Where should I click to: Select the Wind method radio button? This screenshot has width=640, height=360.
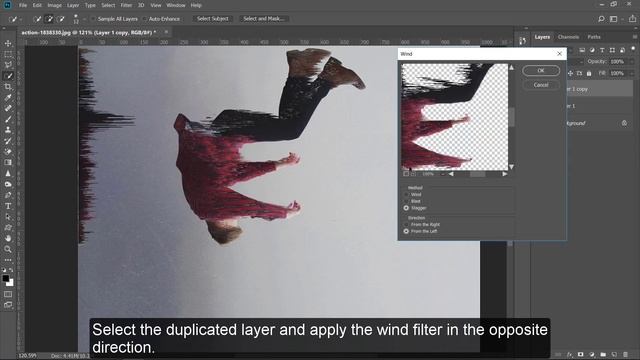coord(406,195)
